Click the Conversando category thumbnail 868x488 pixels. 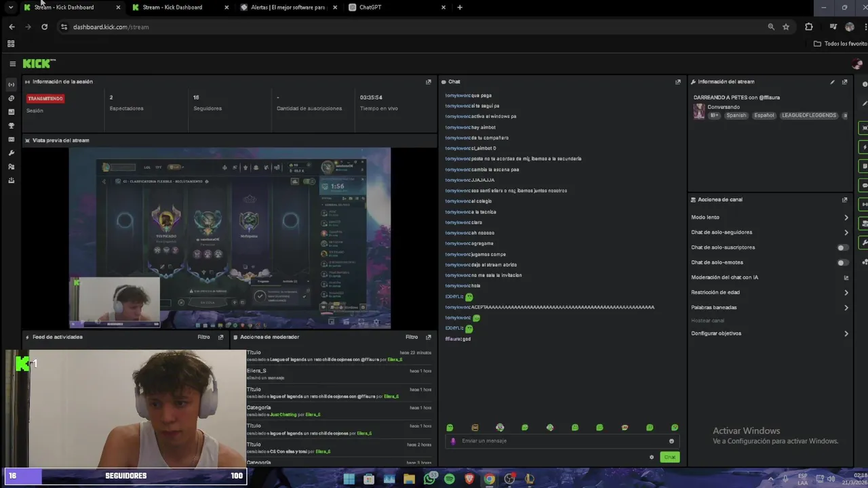[699, 111]
